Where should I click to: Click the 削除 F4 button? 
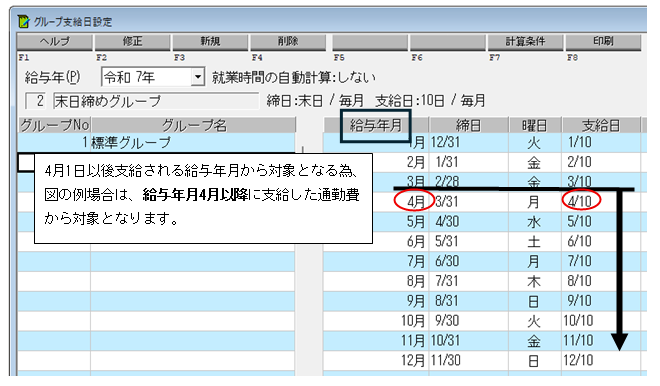click(288, 42)
